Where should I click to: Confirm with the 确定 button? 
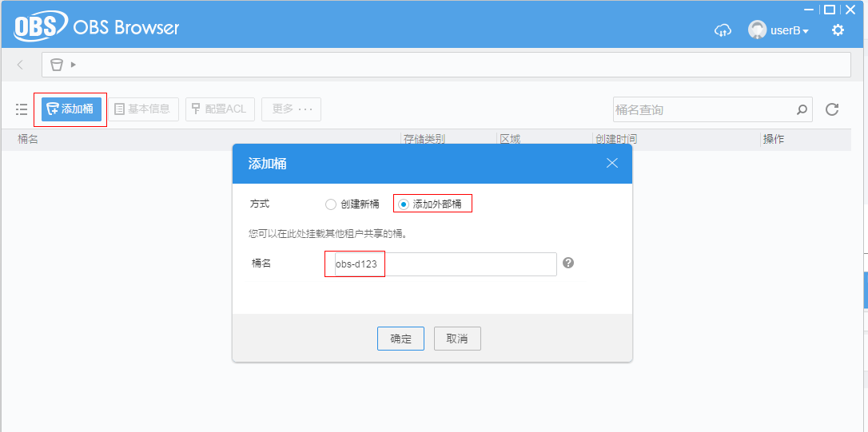tap(400, 339)
